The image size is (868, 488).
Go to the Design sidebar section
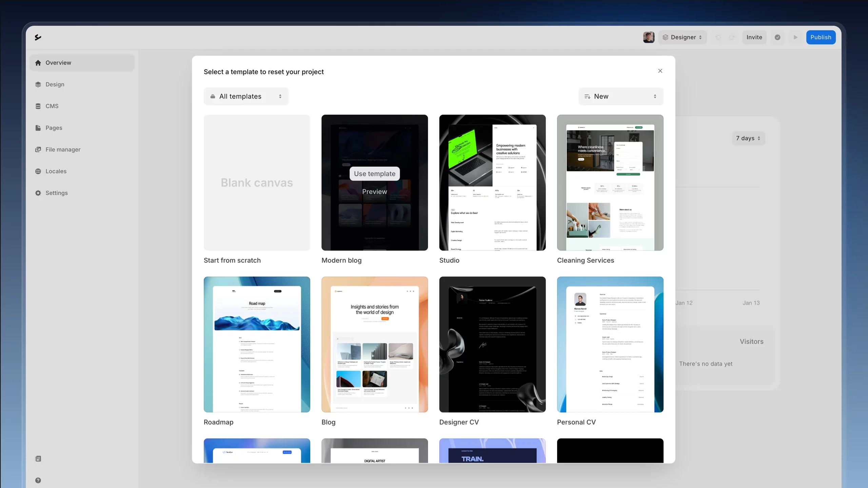pyautogui.click(x=55, y=84)
